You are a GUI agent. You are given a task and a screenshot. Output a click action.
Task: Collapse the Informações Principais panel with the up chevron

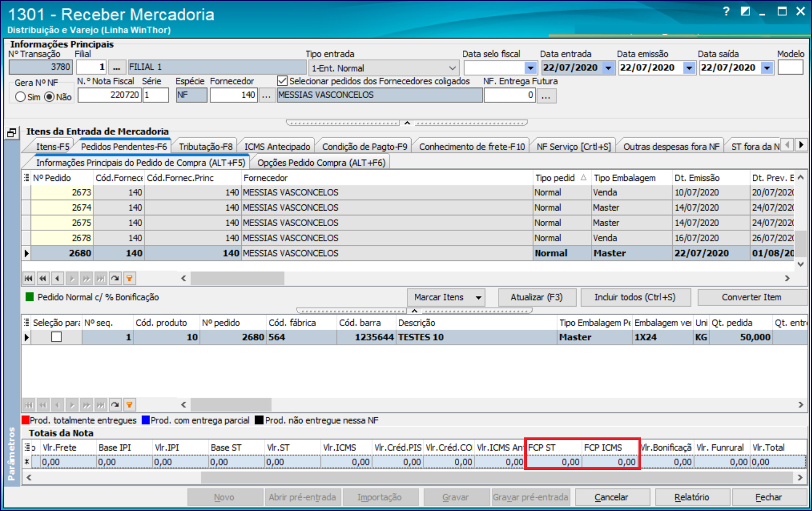pyautogui.click(x=407, y=123)
